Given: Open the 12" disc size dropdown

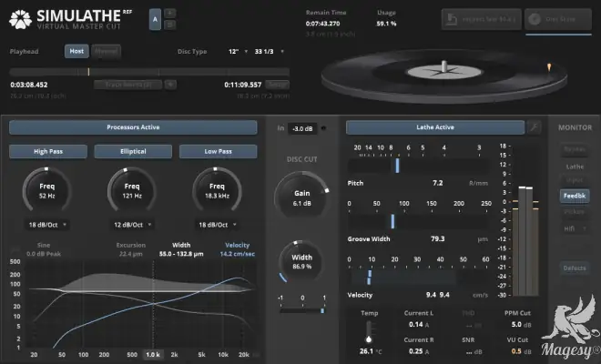Looking at the screenshot, I should (x=238, y=51).
